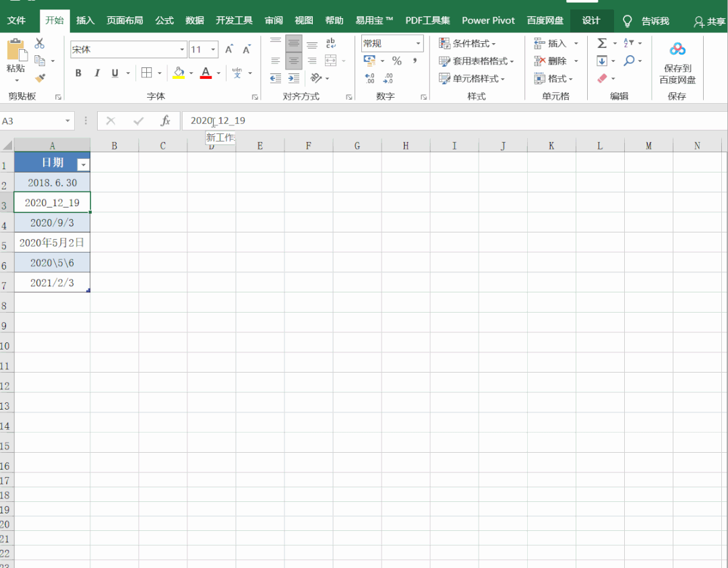Apply red font color
Image resolution: width=728 pixels, height=568 pixels.
tap(206, 73)
